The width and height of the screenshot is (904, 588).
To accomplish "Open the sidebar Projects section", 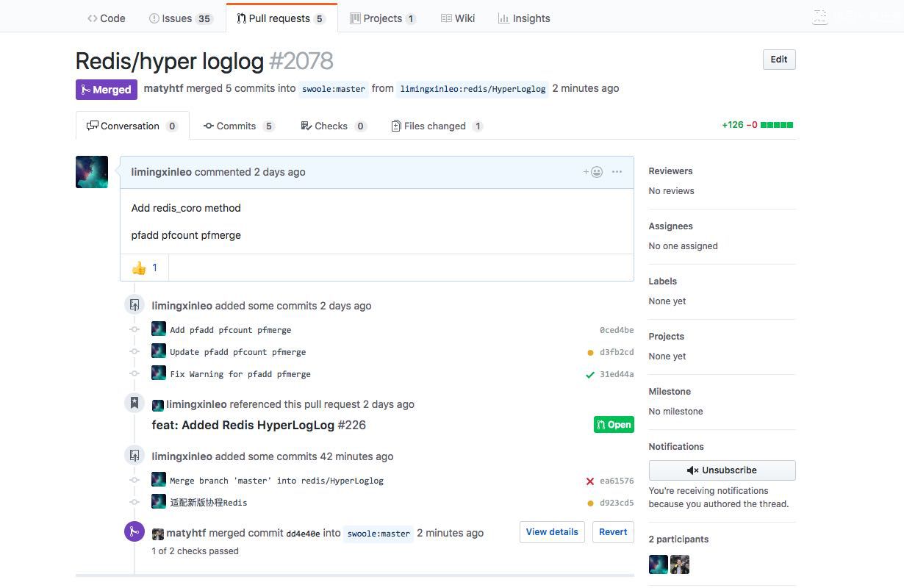I will 666,336.
